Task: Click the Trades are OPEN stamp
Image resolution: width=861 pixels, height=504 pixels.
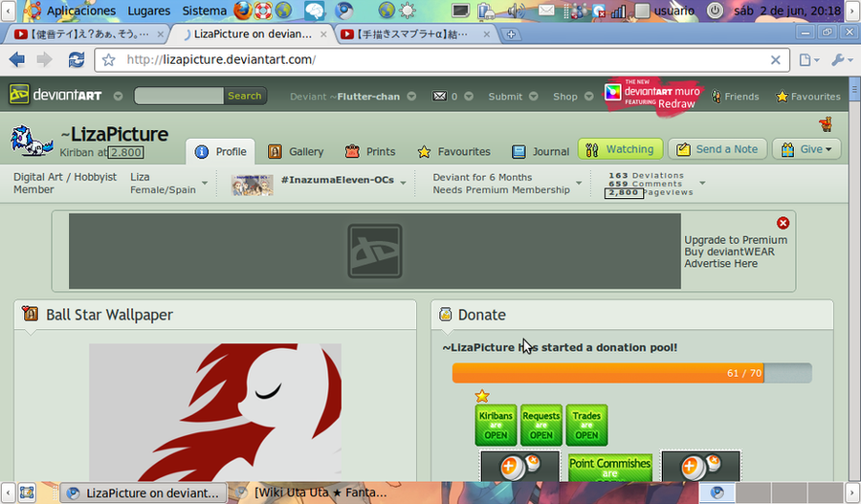Action: [586, 425]
